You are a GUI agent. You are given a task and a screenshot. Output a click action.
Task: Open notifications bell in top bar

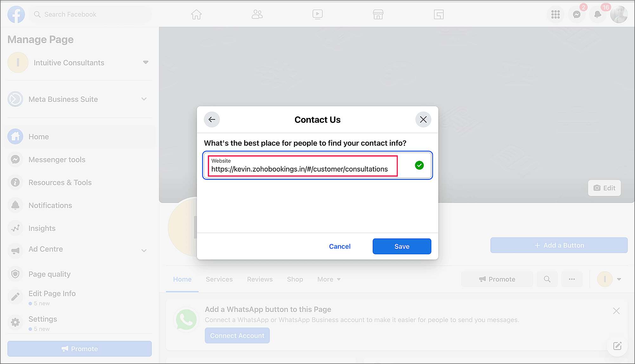click(598, 15)
